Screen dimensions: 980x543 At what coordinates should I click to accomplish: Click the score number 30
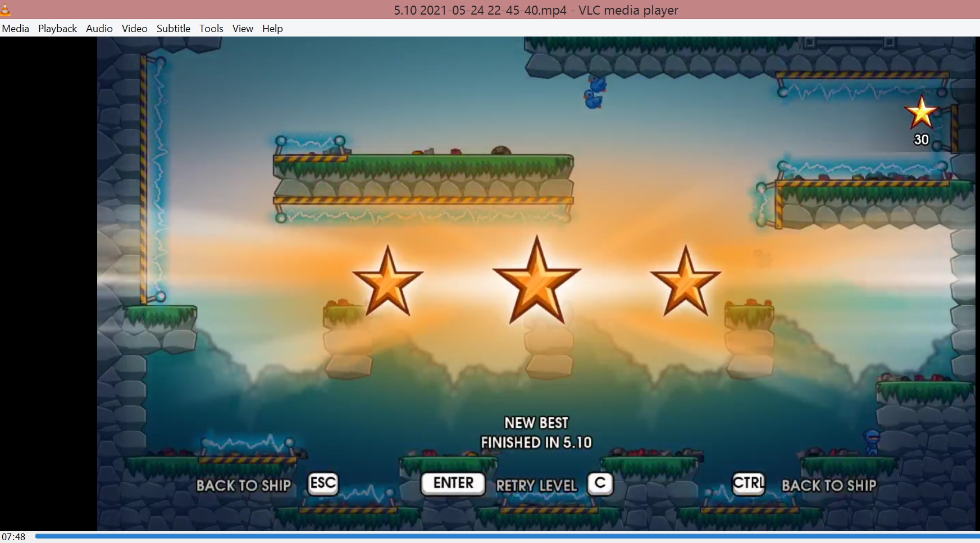pos(922,140)
